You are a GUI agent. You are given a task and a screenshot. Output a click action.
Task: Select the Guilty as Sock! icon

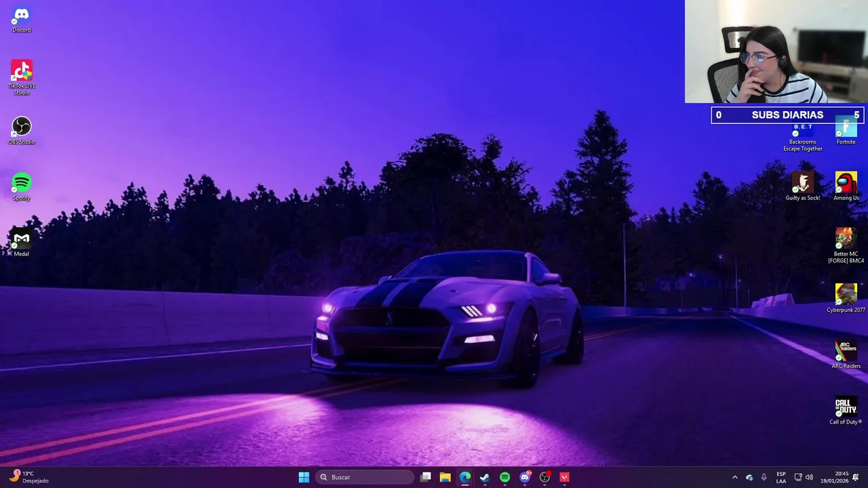point(803,187)
